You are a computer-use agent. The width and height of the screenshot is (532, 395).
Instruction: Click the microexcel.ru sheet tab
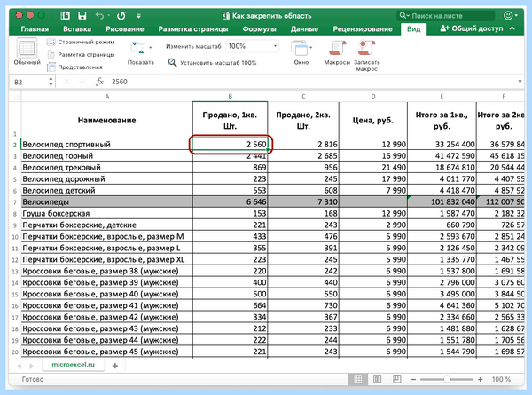pos(73,365)
